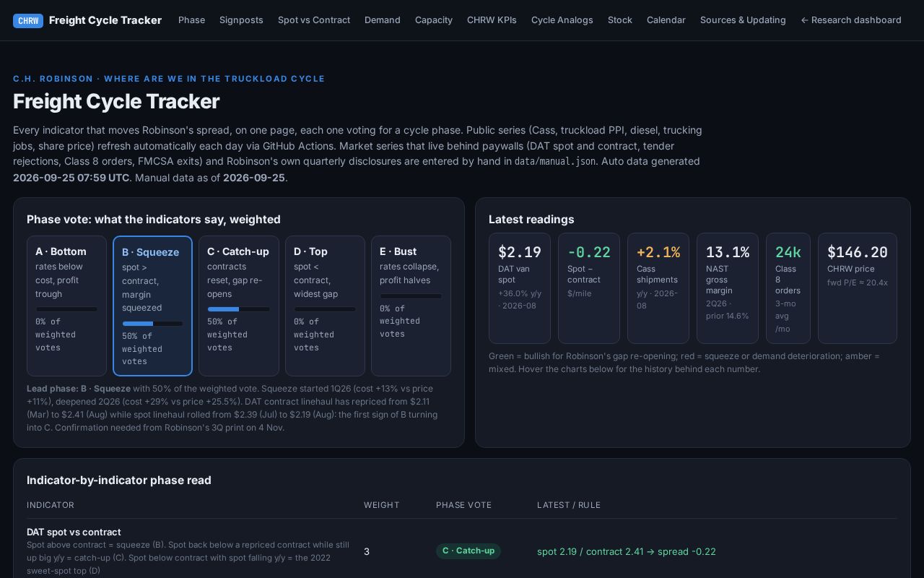924x578 pixels.
Task: Click the C · Catch-up phase vote badge
Action: coord(468,551)
